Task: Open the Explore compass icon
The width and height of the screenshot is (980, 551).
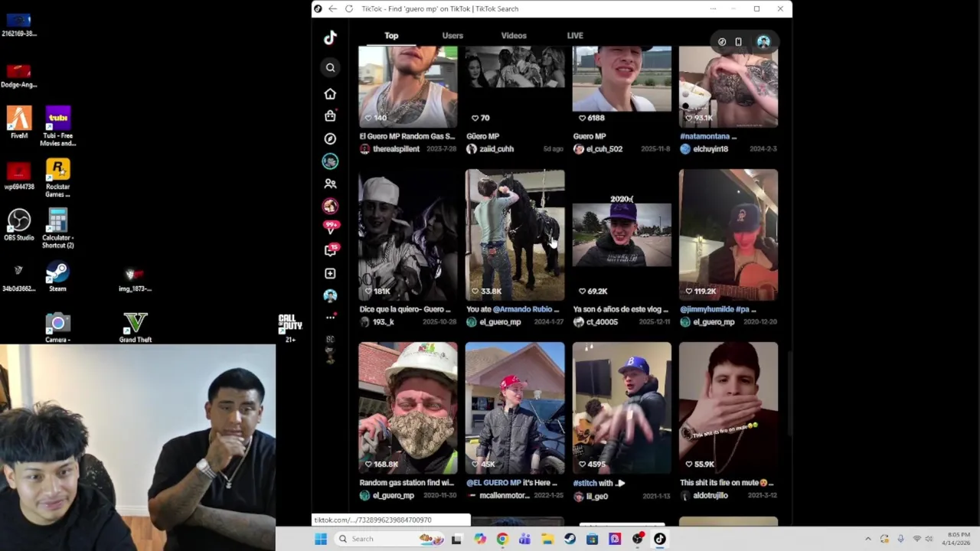Action: [330, 139]
